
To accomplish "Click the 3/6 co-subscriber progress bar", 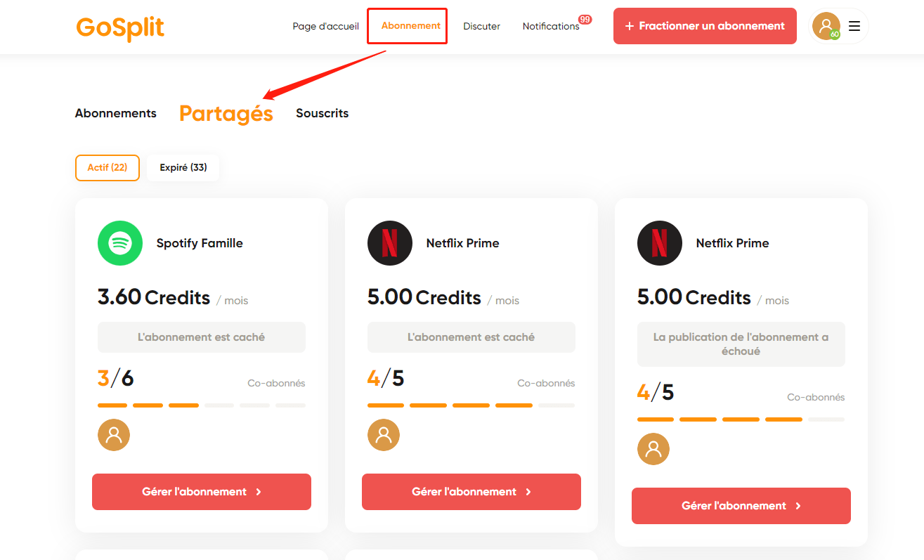I will click(x=202, y=405).
